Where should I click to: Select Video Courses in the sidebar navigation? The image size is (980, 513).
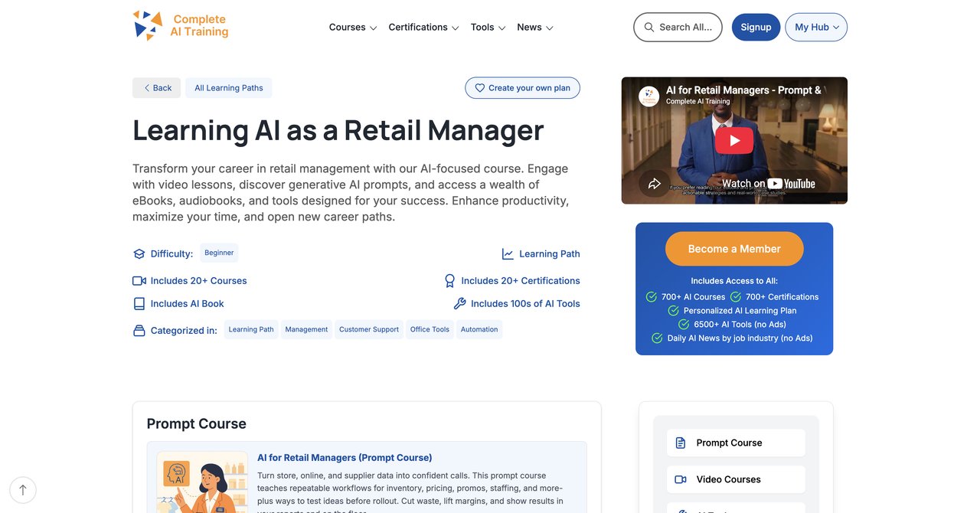point(736,479)
